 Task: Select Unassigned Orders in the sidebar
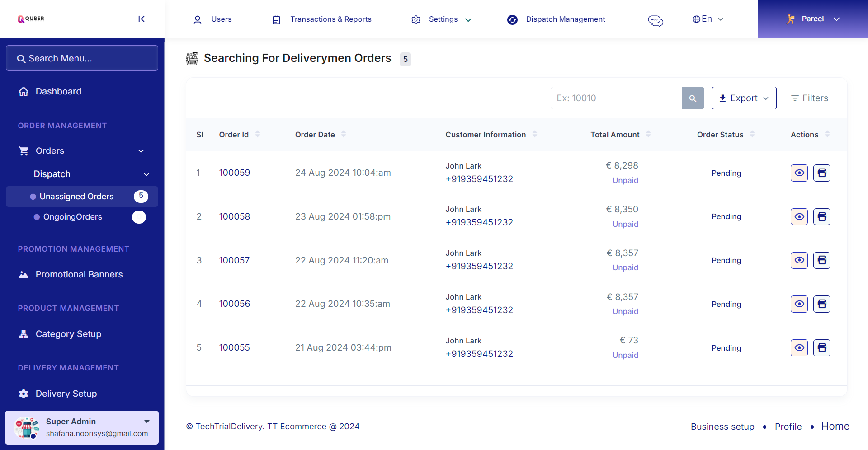click(76, 197)
